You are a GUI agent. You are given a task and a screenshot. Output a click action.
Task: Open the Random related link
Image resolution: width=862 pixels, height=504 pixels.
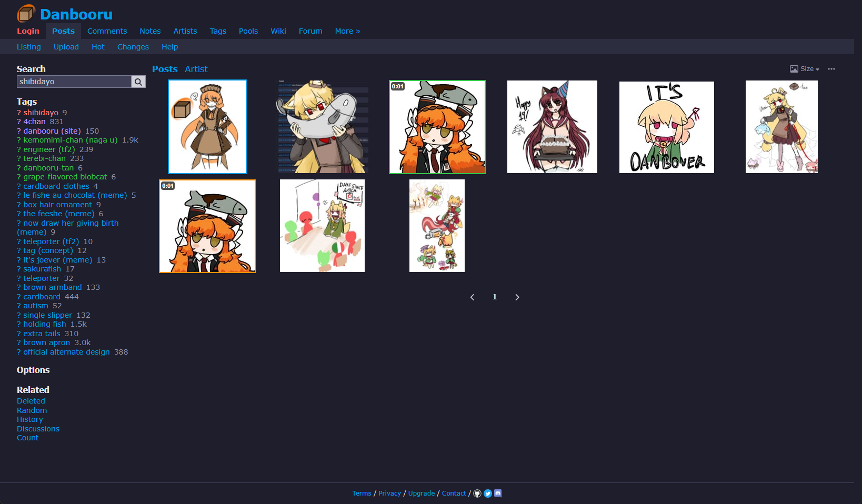coord(32,410)
